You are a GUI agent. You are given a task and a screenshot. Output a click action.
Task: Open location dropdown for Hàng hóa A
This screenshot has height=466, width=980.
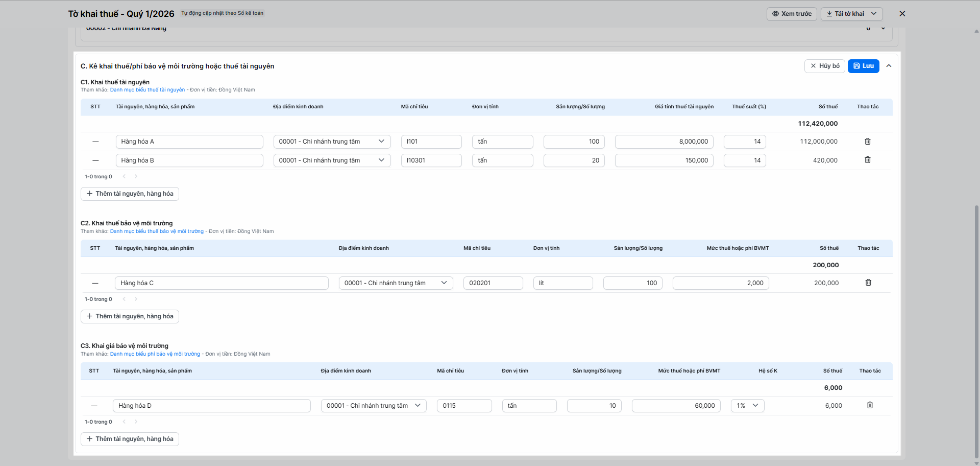(x=332, y=142)
